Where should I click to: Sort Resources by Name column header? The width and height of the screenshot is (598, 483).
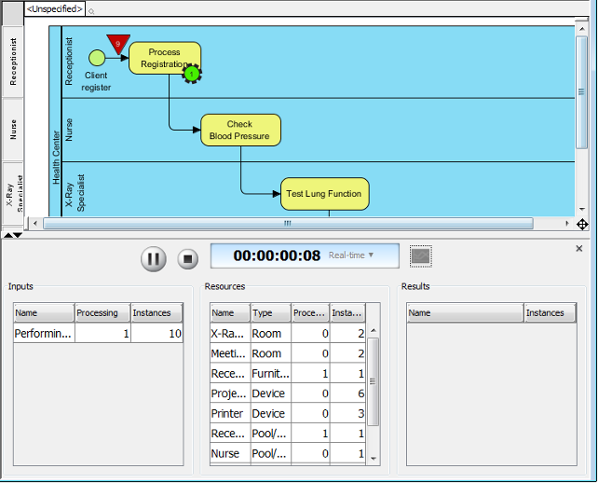230,313
